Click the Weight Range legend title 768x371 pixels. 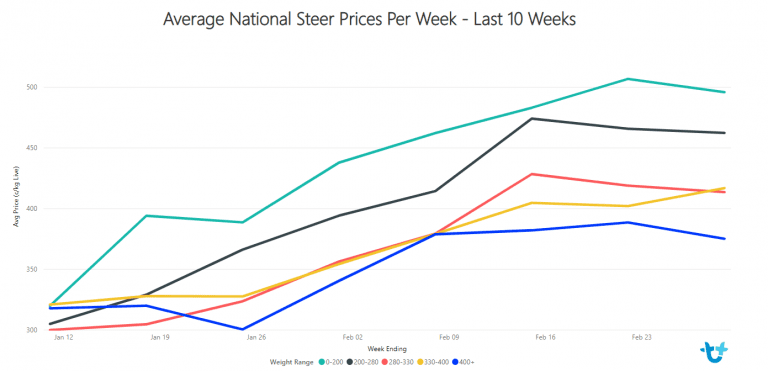[x=291, y=362]
